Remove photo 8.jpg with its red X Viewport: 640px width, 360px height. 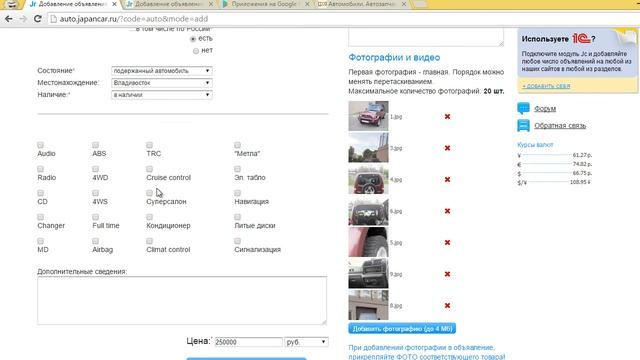447,305
